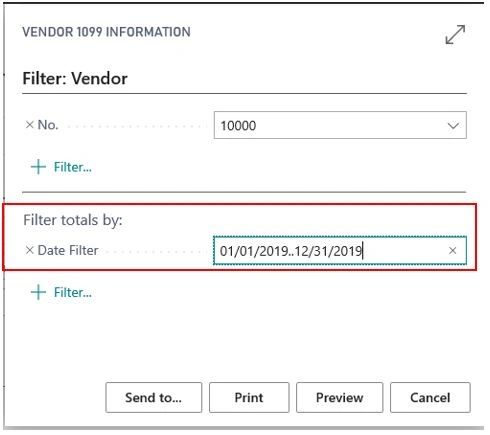Add a vendor filter via the upper Filter... link text
The height and width of the screenshot is (435, 490).
pyautogui.click(x=73, y=167)
